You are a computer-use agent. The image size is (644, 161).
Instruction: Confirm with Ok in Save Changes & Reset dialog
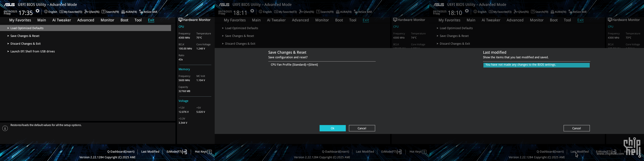point(332,128)
